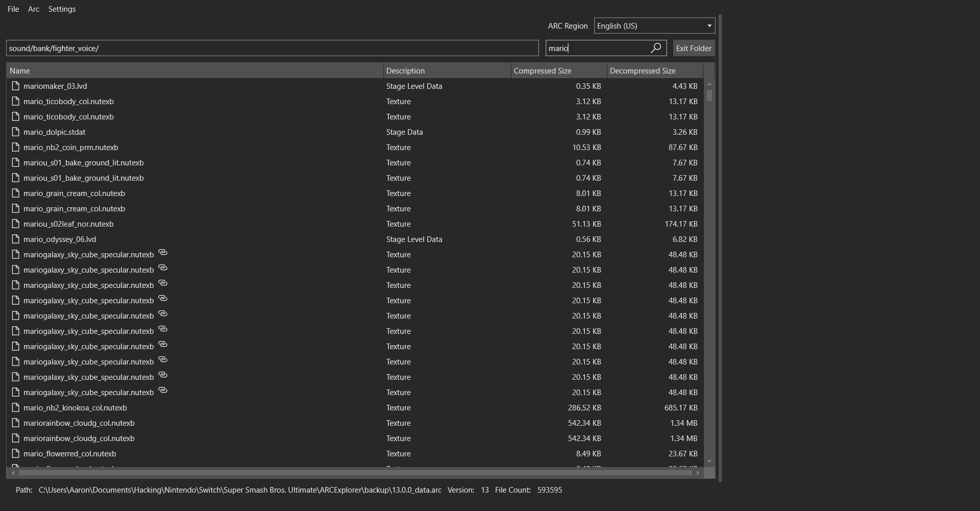Click the file icon for mario_dolpic.stdat
The height and width of the screenshot is (511, 980).
15,132
